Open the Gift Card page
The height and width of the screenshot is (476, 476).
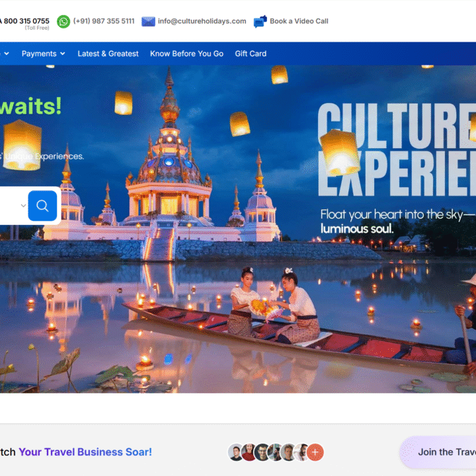click(251, 54)
